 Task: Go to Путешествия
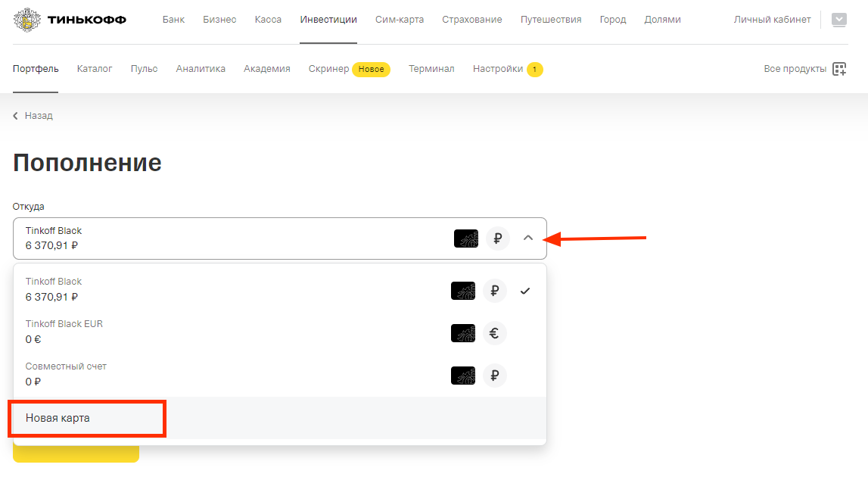click(x=551, y=20)
